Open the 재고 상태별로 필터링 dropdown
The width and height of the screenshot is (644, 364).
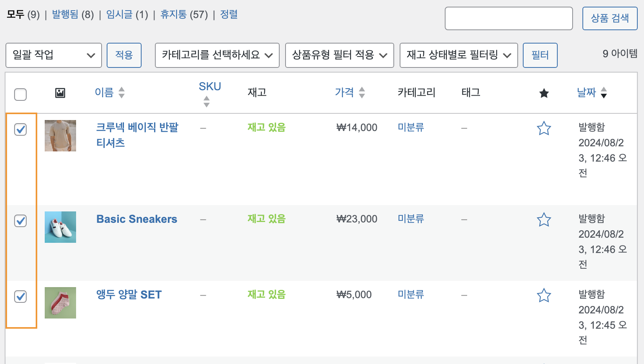[x=459, y=55]
